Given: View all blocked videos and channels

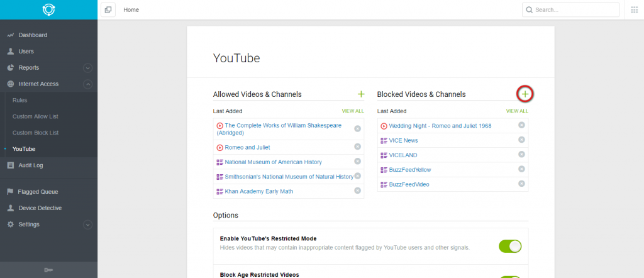Looking at the screenshot, I should [x=517, y=111].
